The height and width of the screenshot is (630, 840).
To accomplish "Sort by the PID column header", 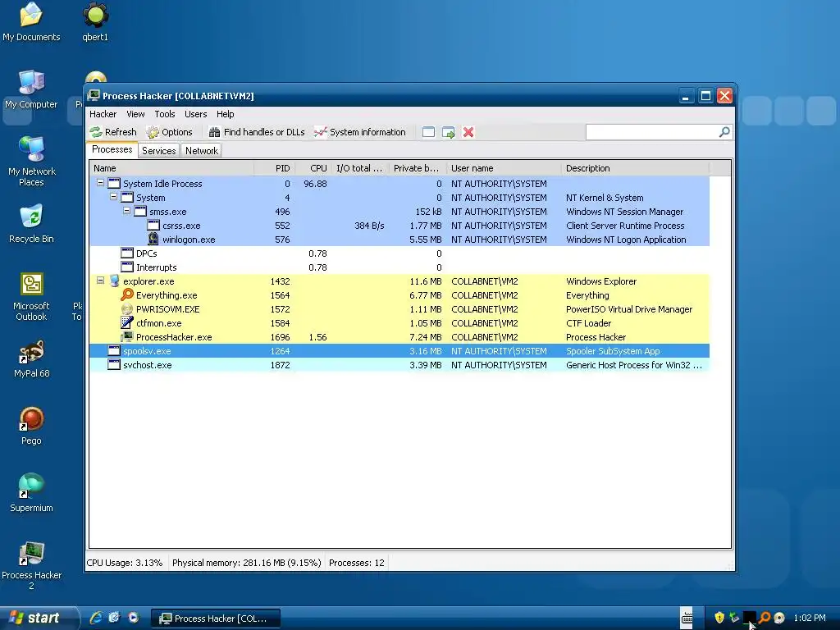I will point(274,168).
